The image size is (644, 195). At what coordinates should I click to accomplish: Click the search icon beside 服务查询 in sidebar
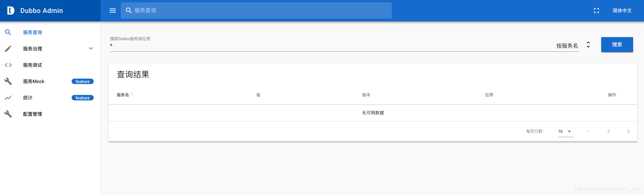coord(8,32)
